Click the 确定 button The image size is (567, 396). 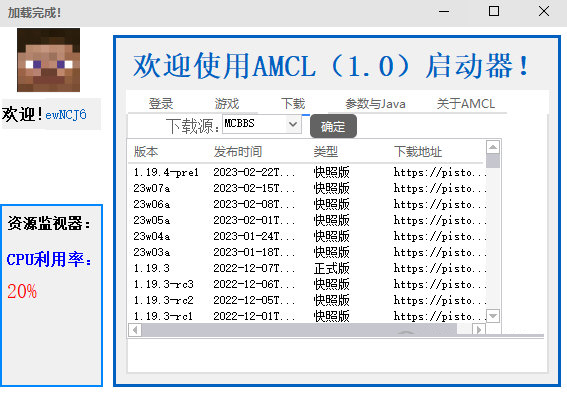coord(333,126)
